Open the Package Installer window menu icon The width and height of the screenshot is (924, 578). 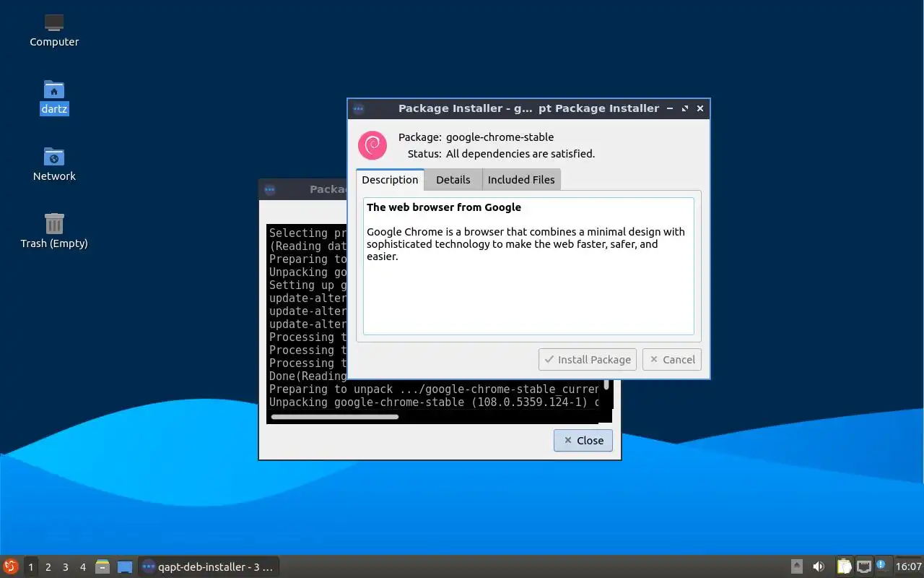(x=358, y=108)
